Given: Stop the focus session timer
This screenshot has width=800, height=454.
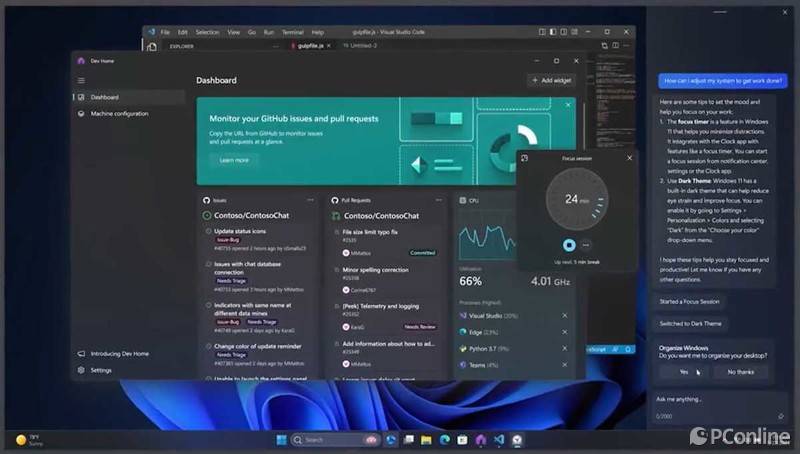Looking at the screenshot, I should (569, 245).
